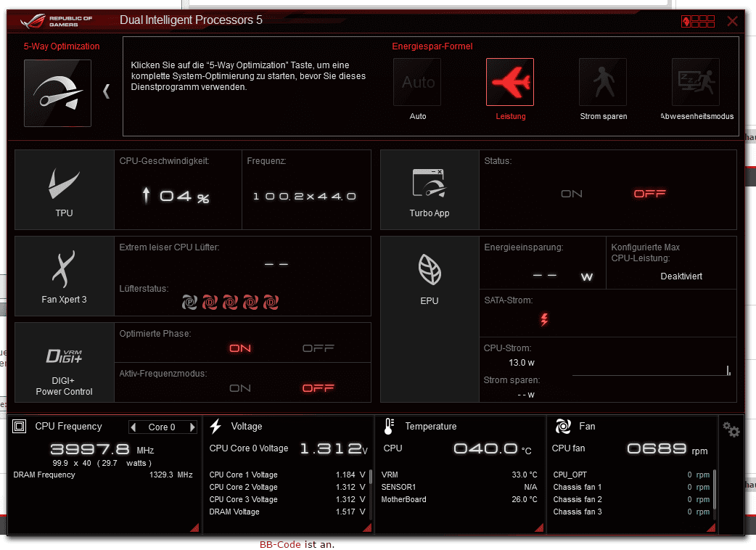Viewport: 756px width, 550px height.
Task: Switch to previous CPU core with left arrow
Action: pyautogui.click(x=133, y=427)
